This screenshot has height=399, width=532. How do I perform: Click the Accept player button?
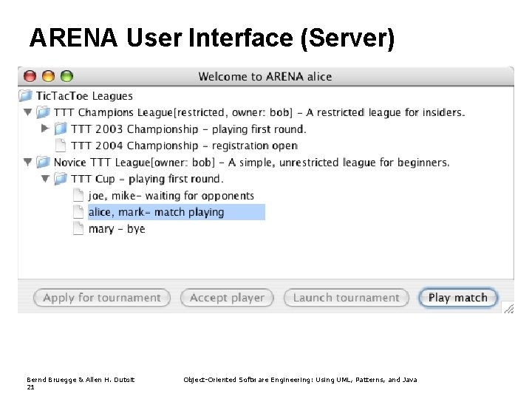227,298
